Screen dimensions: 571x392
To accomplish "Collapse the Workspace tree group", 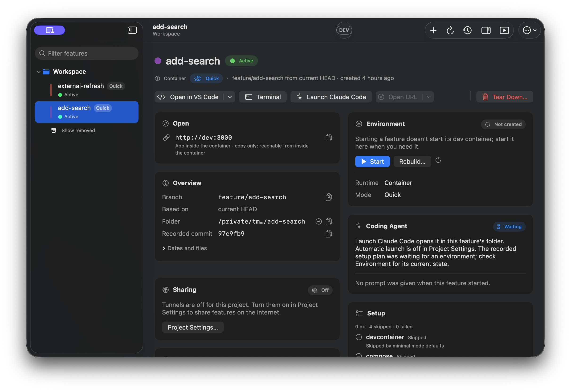I will [38, 72].
